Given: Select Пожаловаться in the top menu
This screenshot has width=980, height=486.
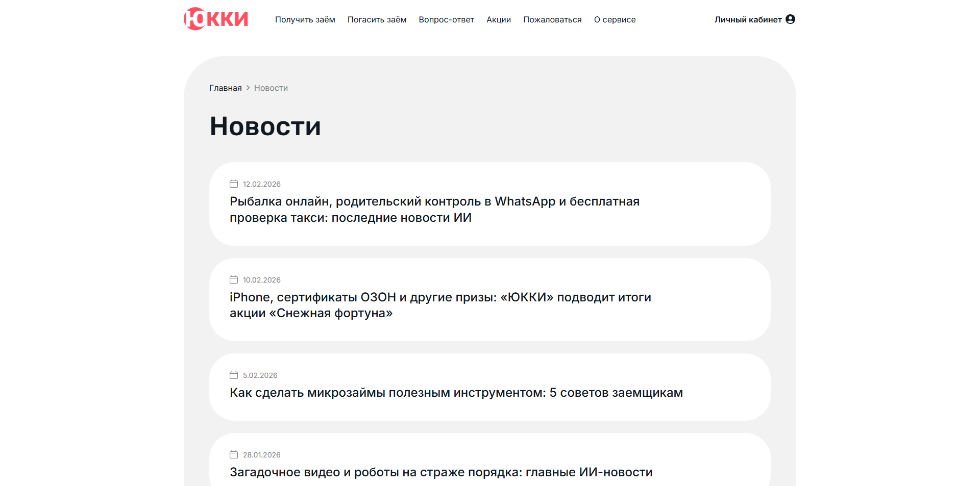Looking at the screenshot, I should point(552,19).
